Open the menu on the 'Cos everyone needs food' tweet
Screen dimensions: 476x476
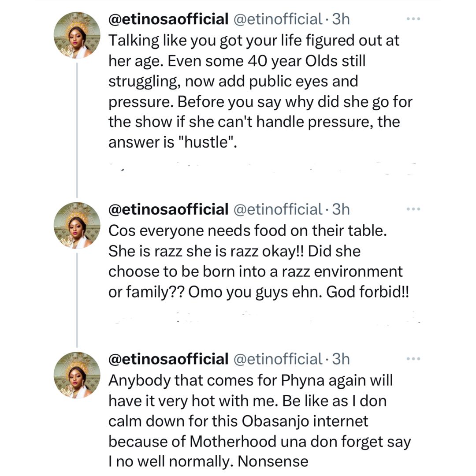(413, 210)
